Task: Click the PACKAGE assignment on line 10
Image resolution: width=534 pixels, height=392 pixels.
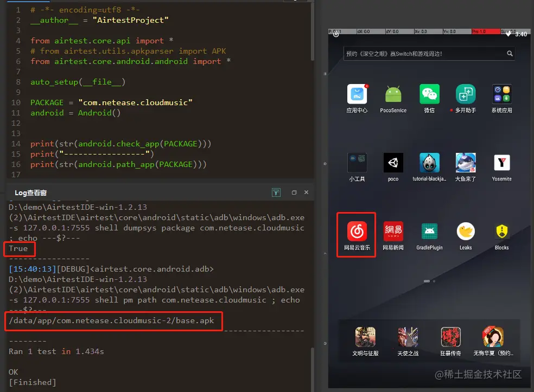Action: (111, 102)
